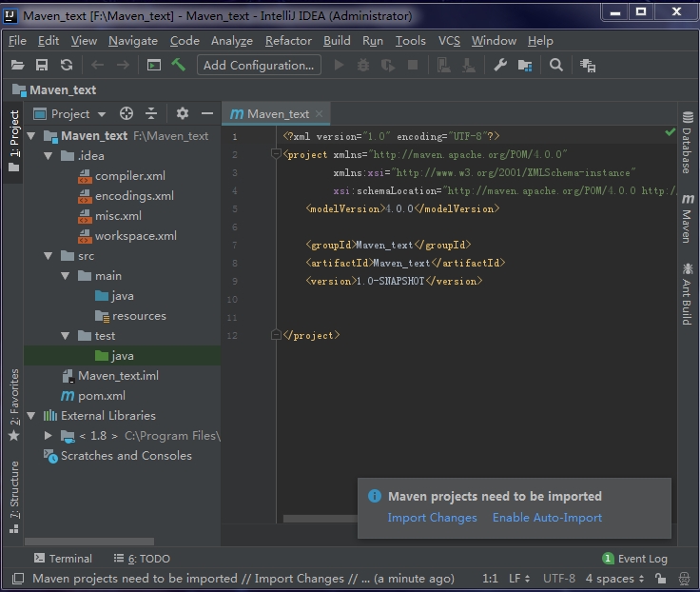This screenshot has width=700, height=592.
Task: Click the Synchronize refresh icon
Action: [x=67, y=66]
